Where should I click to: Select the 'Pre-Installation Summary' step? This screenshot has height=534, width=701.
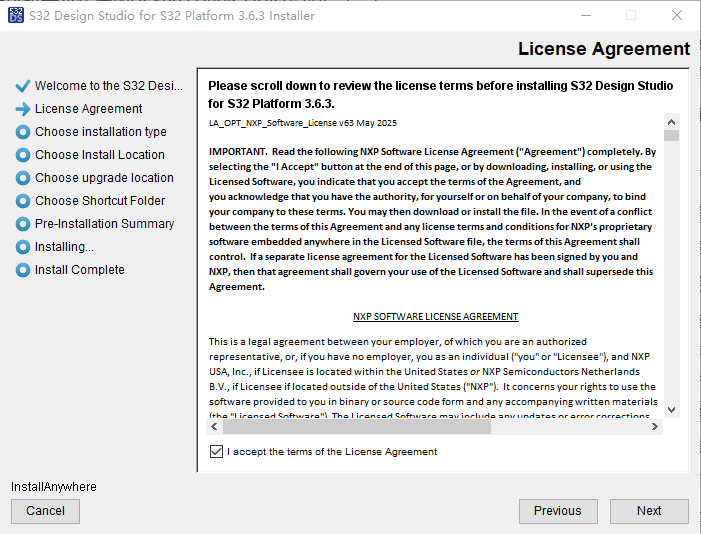(x=105, y=224)
